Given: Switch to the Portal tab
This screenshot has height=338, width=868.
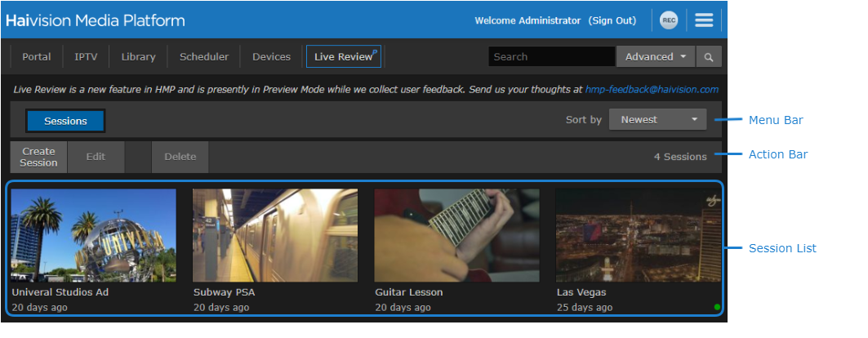Looking at the screenshot, I should coord(37,57).
